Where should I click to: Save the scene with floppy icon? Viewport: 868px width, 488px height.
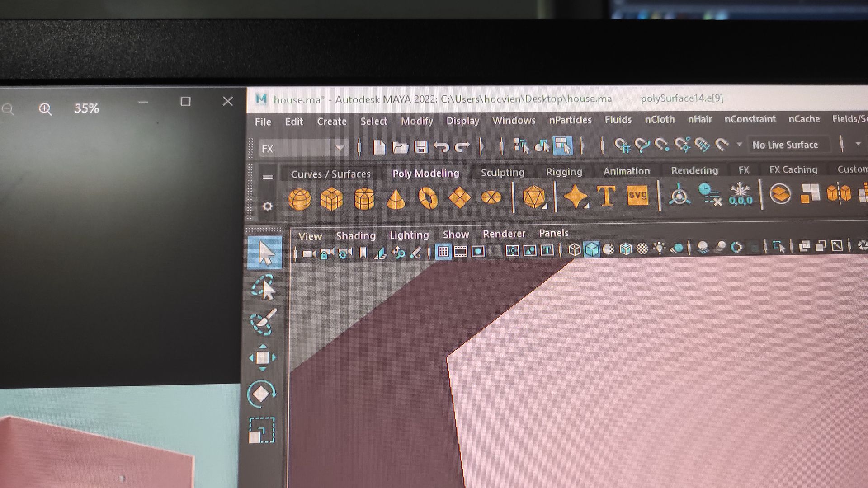pos(421,147)
